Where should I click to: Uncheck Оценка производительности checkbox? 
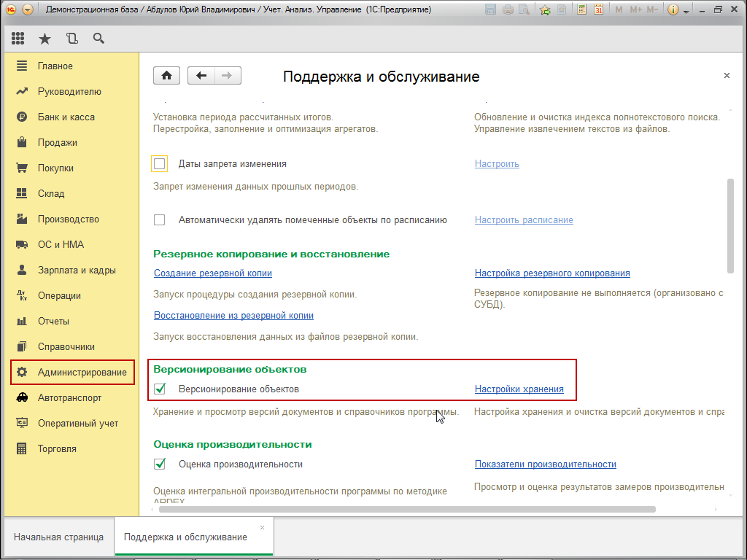pos(160,464)
